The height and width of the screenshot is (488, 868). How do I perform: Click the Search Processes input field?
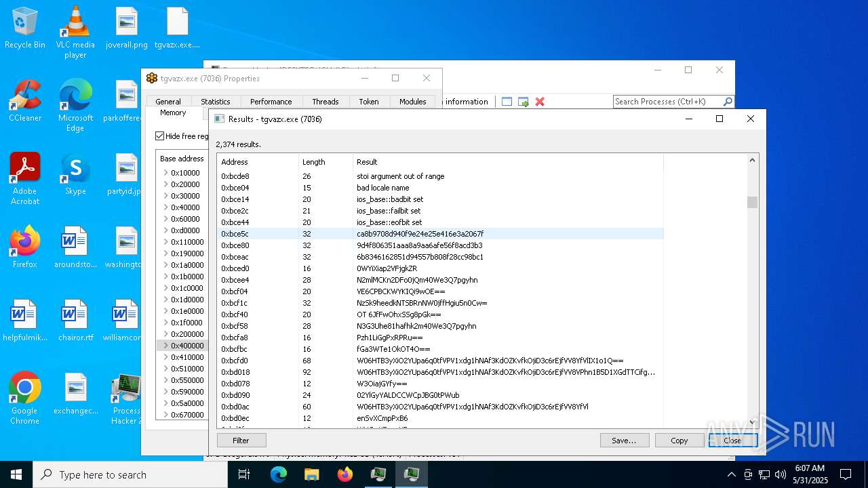[667, 102]
